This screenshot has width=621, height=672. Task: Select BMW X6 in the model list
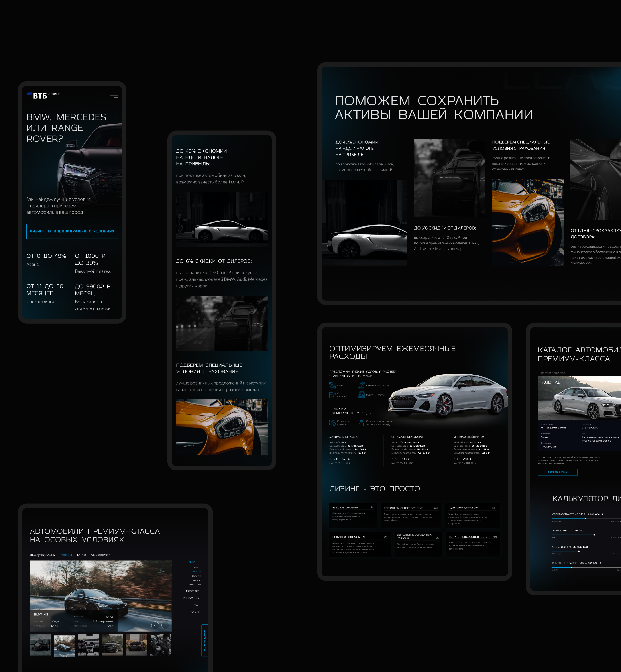(x=196, y=576)
